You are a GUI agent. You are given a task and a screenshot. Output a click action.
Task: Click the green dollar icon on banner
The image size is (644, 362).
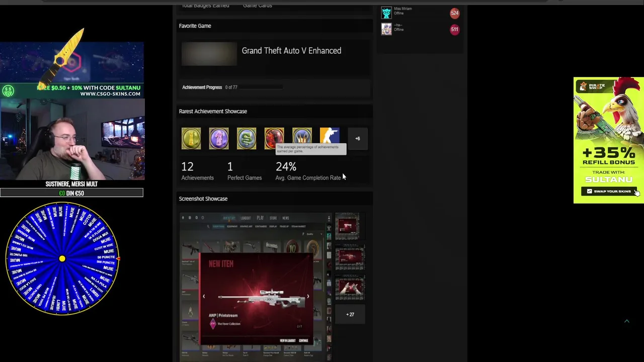[8, 91]
